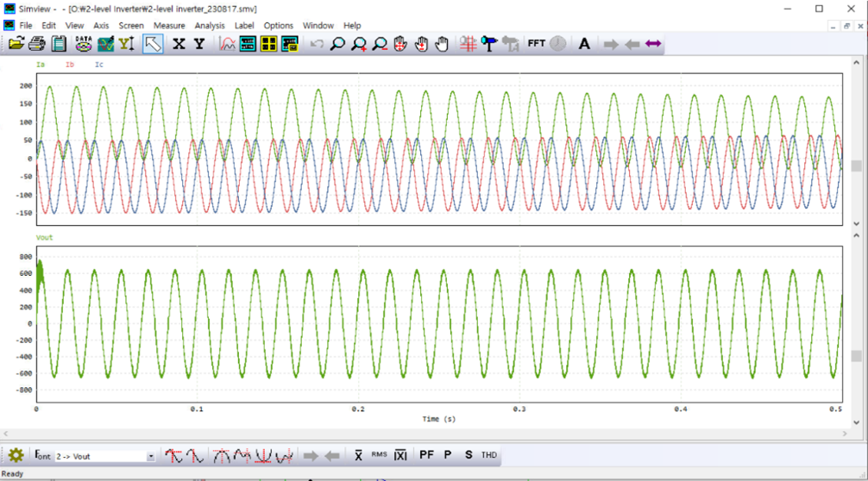Screen dimensions: 868x481
Task: Click the PF power factor button
Action: point(426,455)
